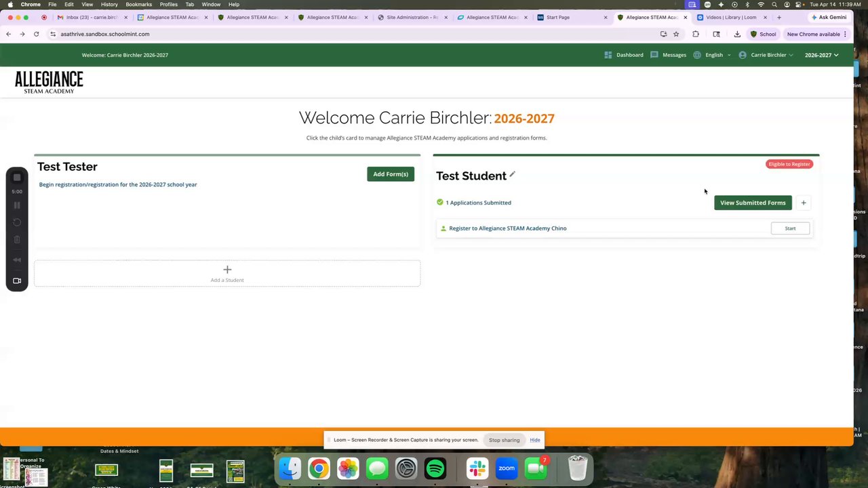Click View Submitted Forms button

753,203
